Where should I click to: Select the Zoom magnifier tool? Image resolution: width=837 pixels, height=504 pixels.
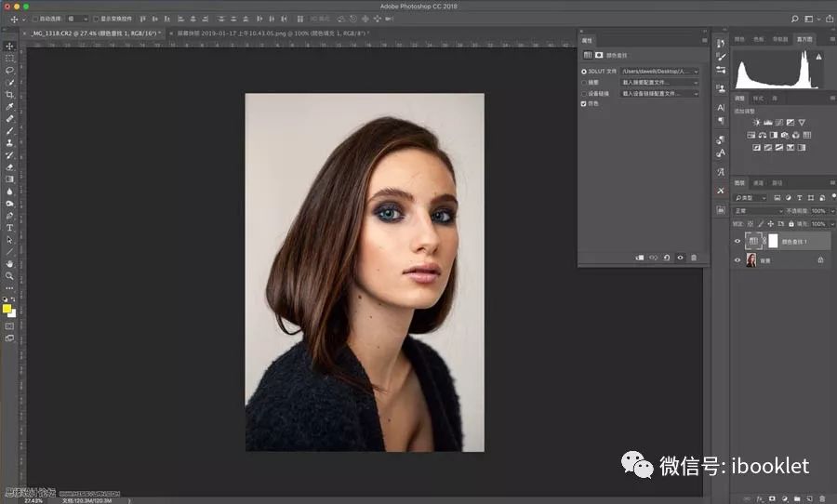pos(10,276)
